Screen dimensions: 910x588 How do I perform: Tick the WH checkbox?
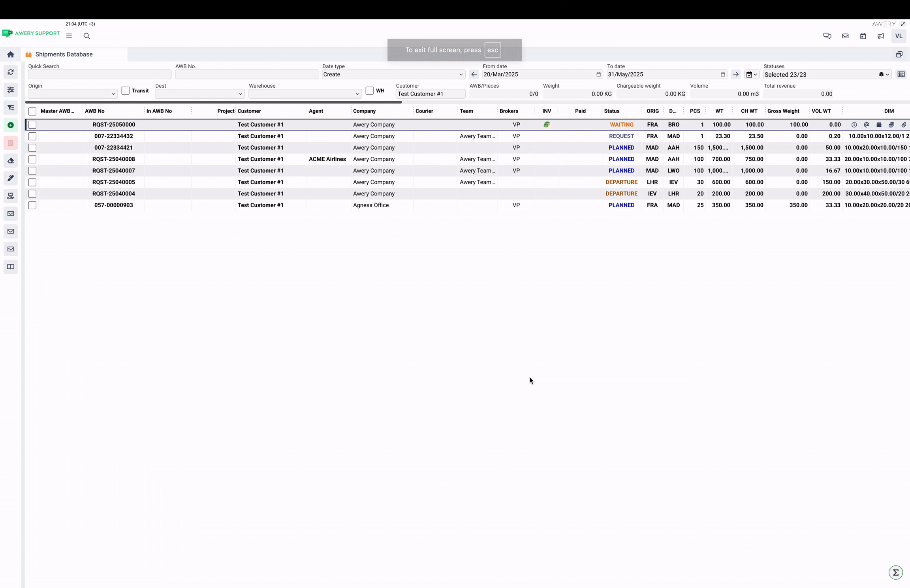click(x=369, y=91)
